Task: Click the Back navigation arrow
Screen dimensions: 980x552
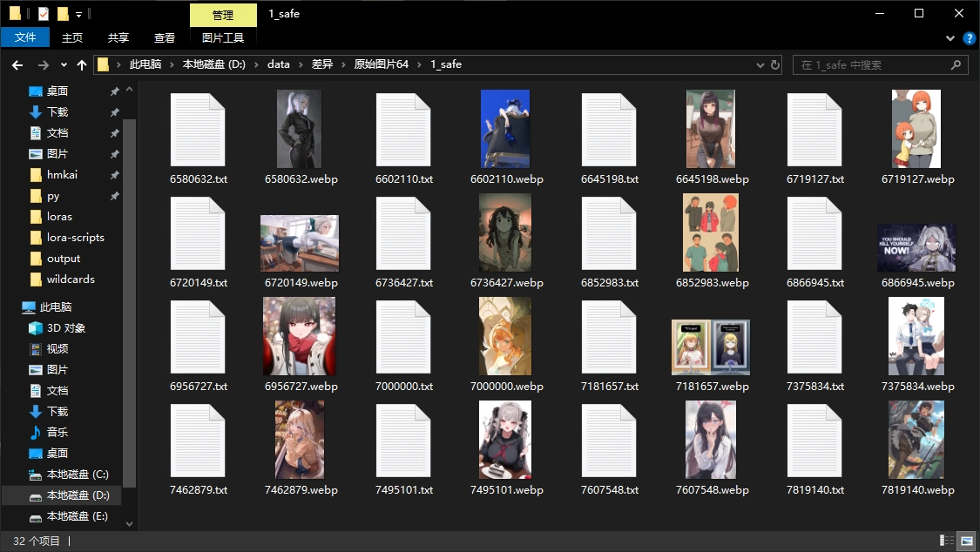Action: coord(17,65)
